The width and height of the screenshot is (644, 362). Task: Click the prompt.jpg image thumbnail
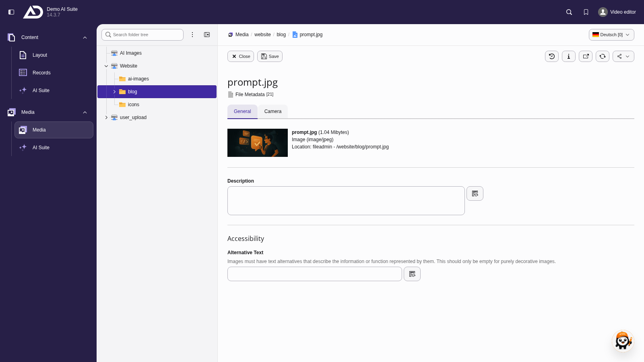(x=258, y=143)
